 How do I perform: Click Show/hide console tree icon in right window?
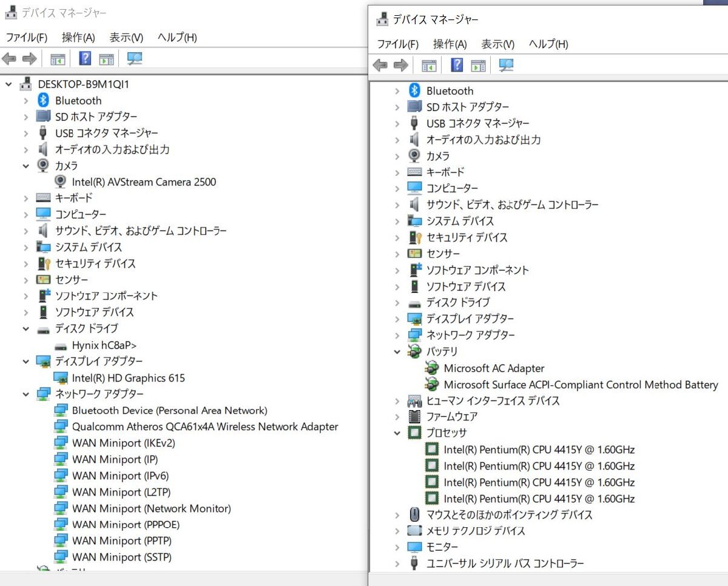point(429,66)
